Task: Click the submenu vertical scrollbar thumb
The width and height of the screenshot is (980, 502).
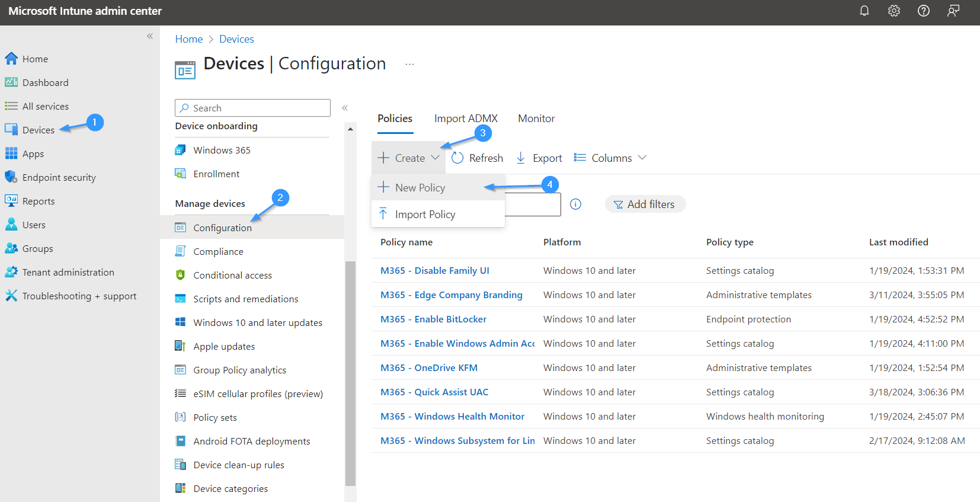Action: click(350, 373)
